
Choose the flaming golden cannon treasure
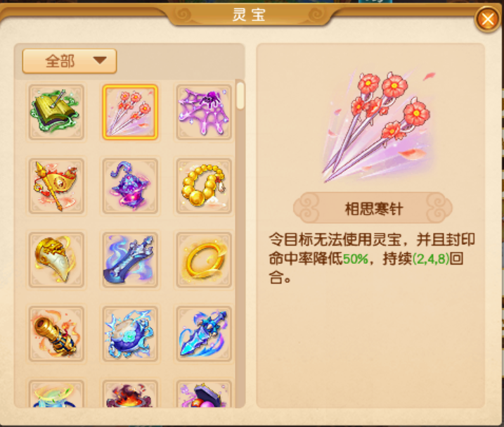click(56, 333)
